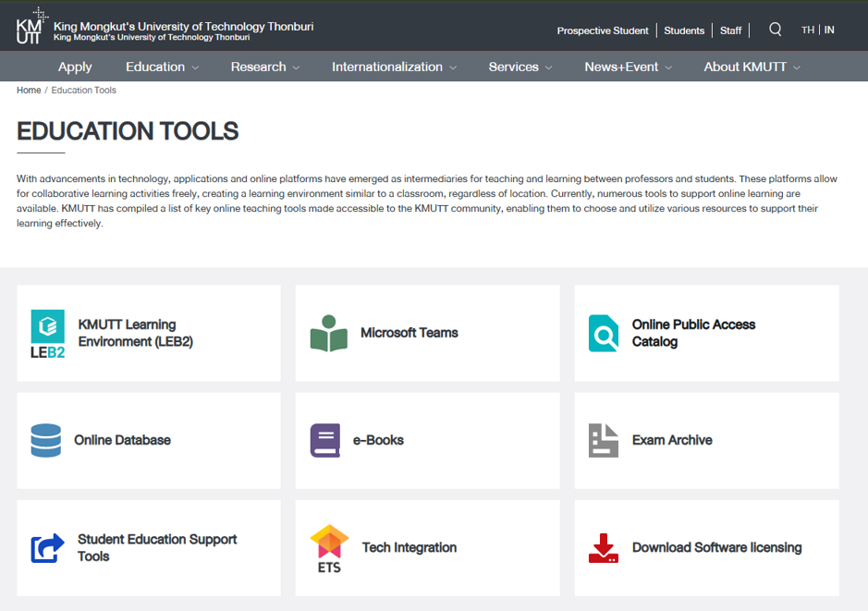This screenshot has width=868, height=611.
Task: Expand the Services menu chevron
Action: coord(548,67)
